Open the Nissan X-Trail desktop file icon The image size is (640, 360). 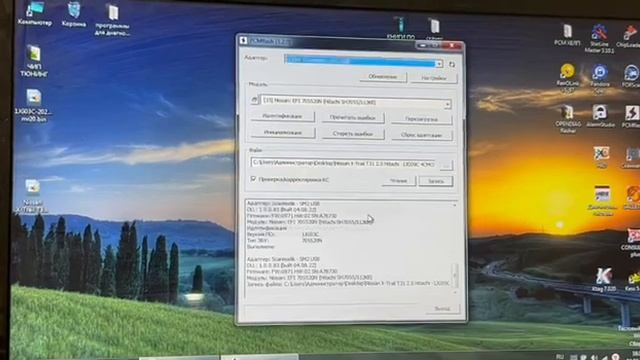click(x=32, y=196)
